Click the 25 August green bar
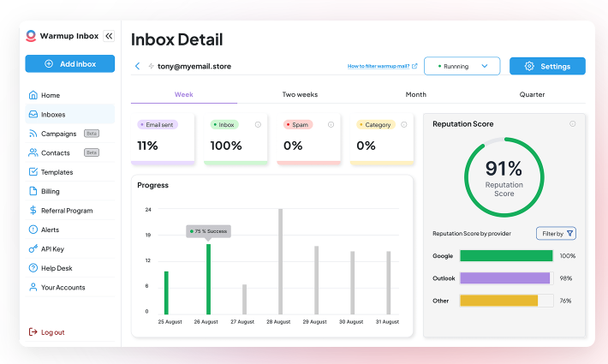This screenshot has width=608, height=364. [x=166, y=293]
